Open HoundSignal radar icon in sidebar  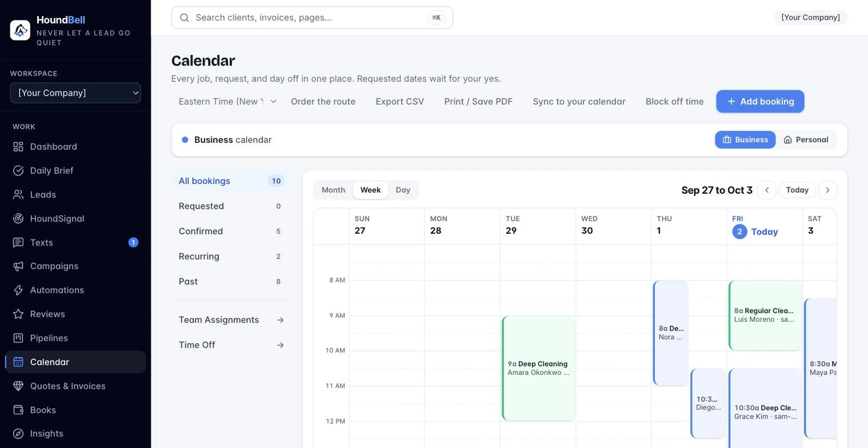(18, 219)
